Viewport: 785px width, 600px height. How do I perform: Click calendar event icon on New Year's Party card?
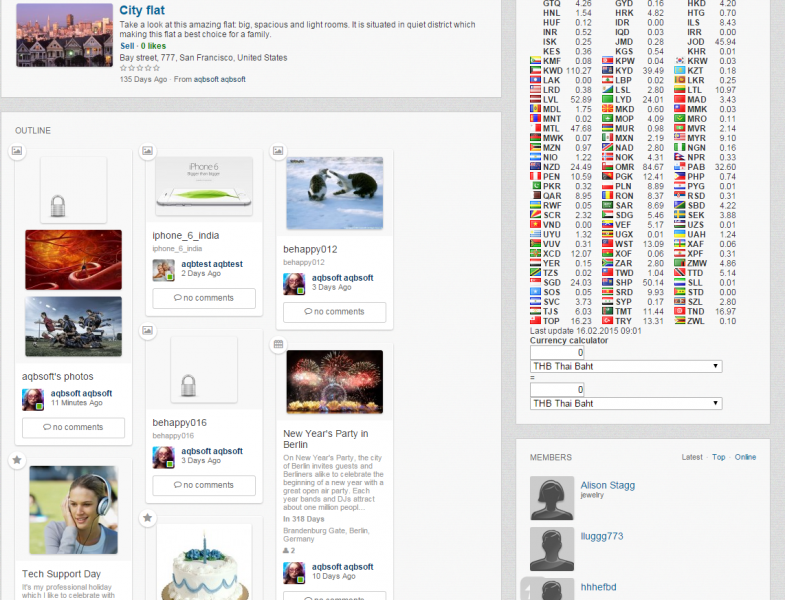[278, 344]
